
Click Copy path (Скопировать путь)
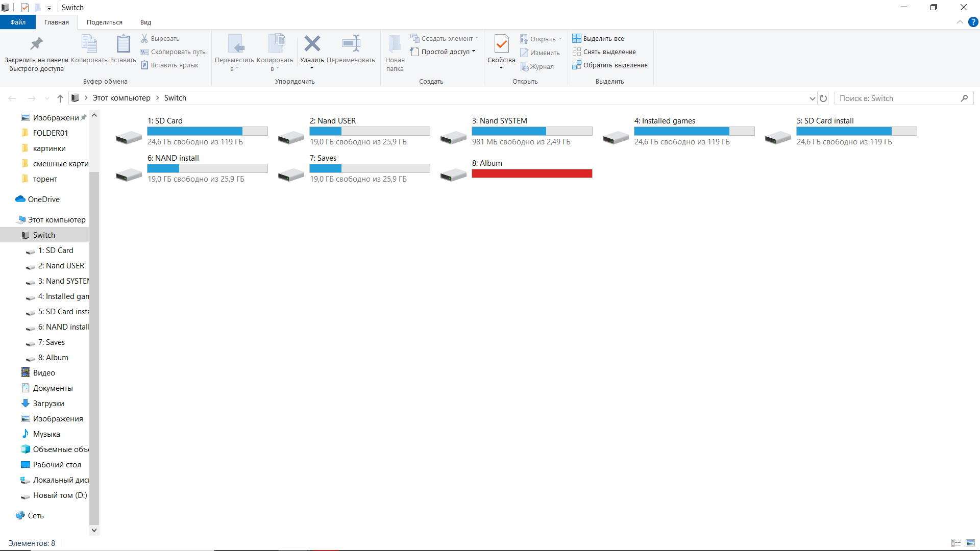click(x=173, y=52)
